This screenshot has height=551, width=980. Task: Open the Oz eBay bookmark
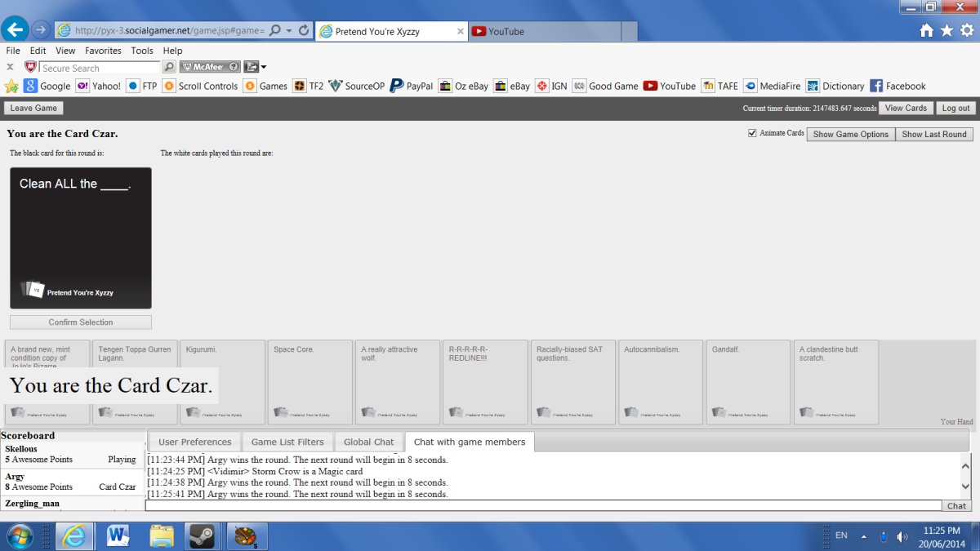(x=464, y=86)
